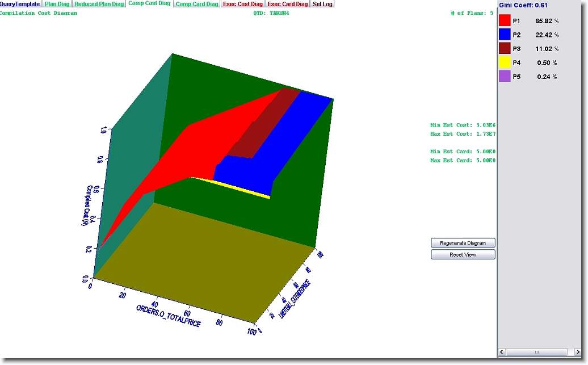Click the Reset View button

click(463, 255)
